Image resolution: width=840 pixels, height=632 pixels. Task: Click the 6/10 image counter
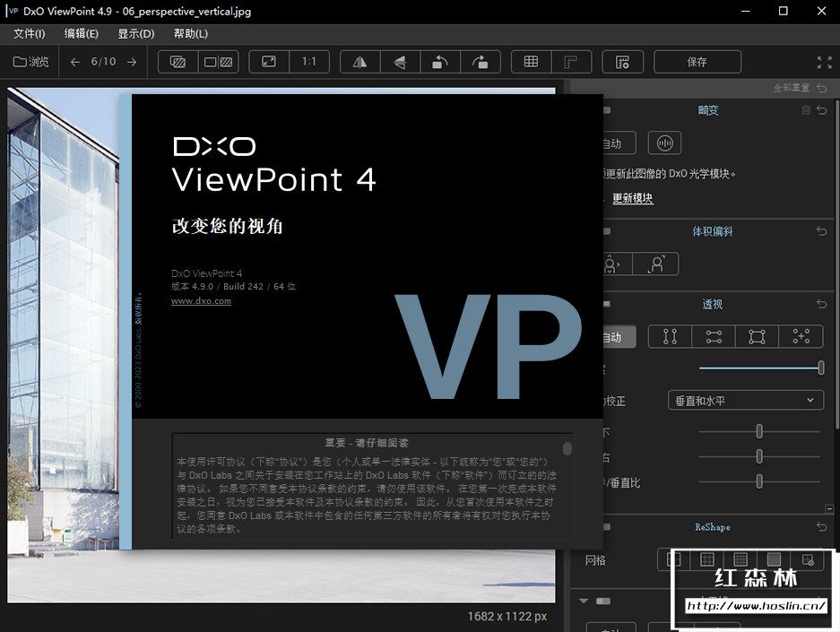[x=103, y=62]
